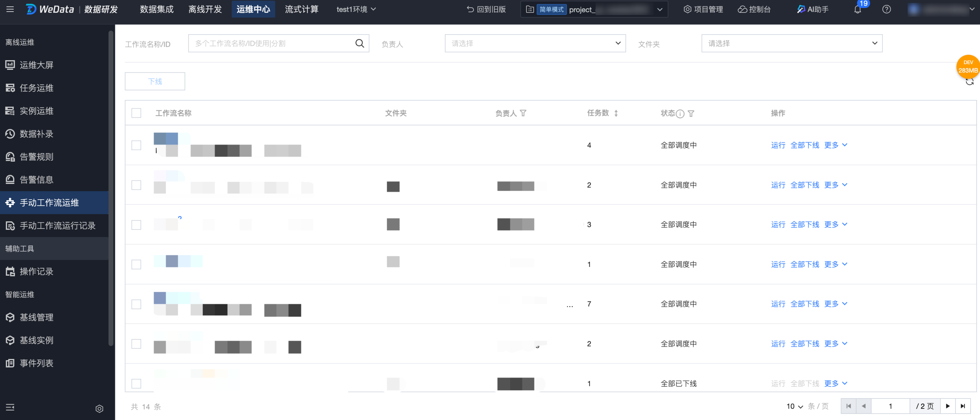Sort by the 任务数 column arrows
This screenshot has width=980, height=420.
(616, 113)
